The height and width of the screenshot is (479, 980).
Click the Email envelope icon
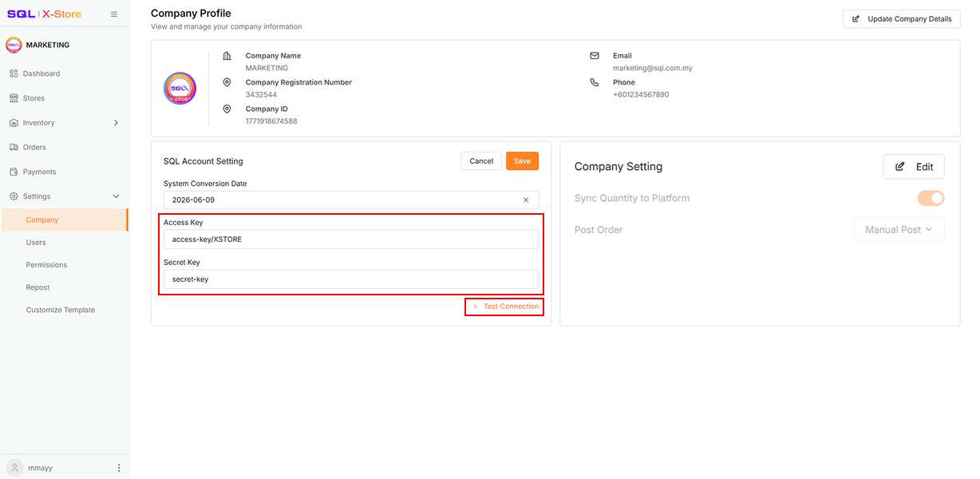pyautogui.click(x=595, y=56)
